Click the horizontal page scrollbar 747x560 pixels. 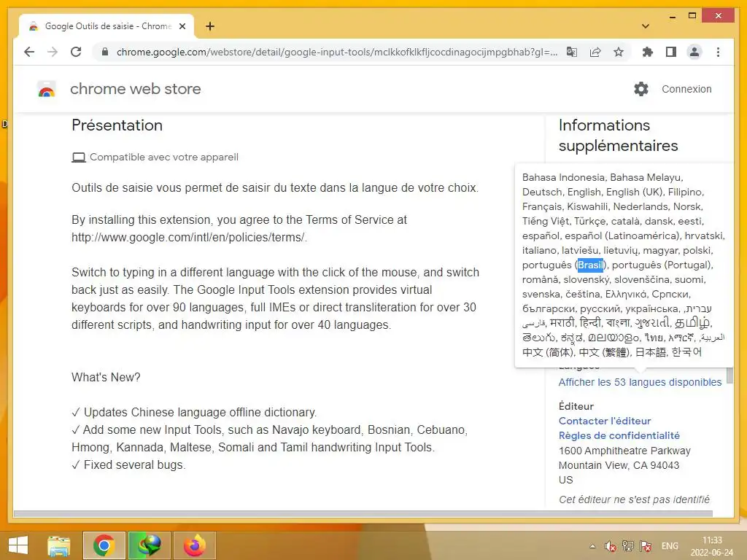point(363,514)
